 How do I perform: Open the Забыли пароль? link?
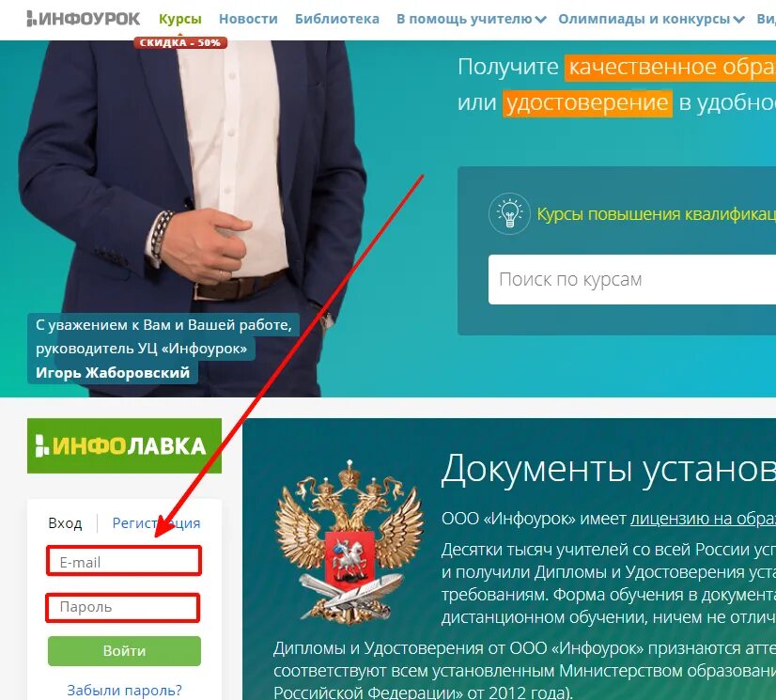tap(124, 690)
